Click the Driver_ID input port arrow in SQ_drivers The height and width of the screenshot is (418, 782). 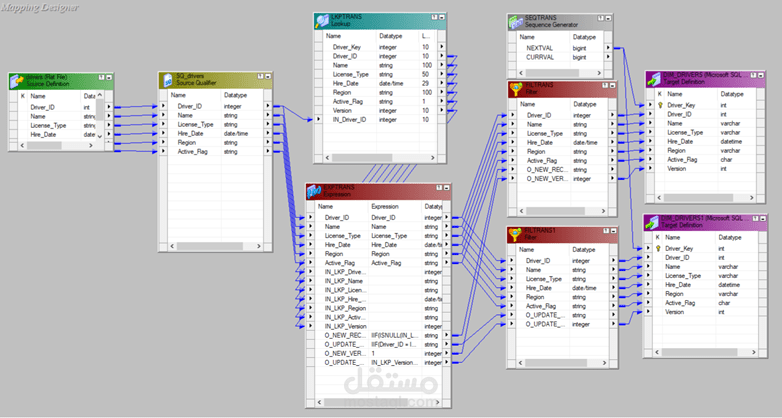163,106
